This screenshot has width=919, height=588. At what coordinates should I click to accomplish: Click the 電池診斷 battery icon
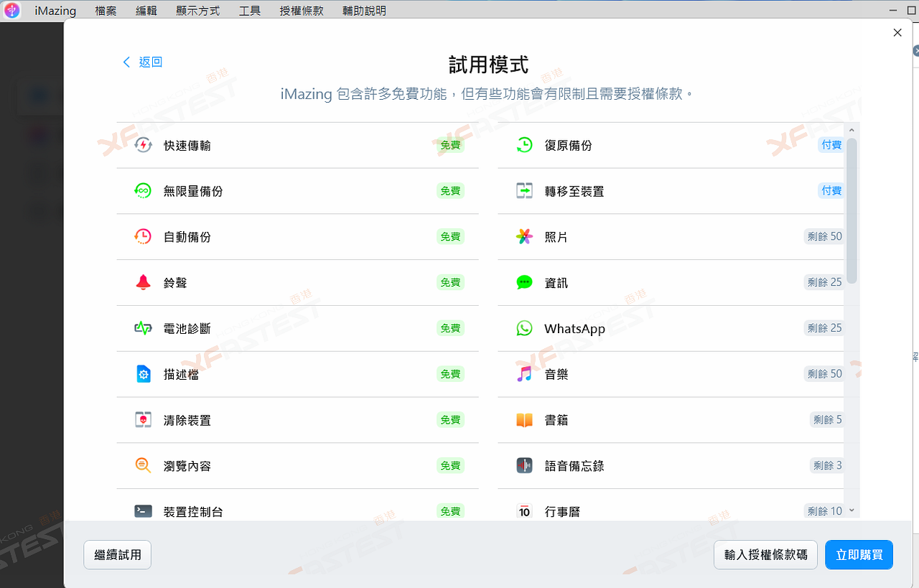click(x=144, y=328)
